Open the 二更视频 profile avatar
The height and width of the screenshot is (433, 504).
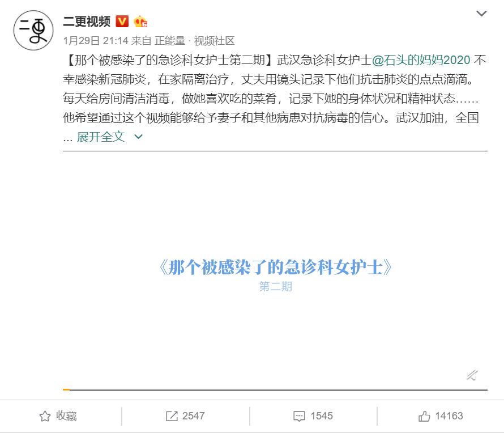point(33,30)
